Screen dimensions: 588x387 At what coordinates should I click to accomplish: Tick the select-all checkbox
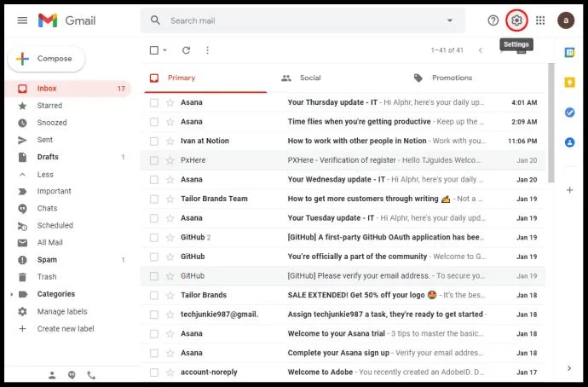coord(153,50)
